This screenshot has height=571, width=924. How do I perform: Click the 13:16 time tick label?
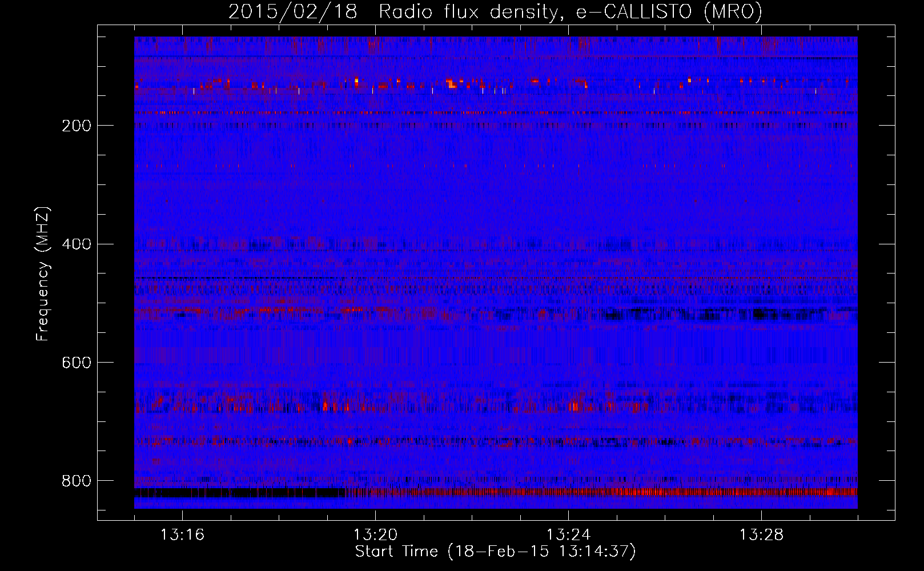[182, 535]
